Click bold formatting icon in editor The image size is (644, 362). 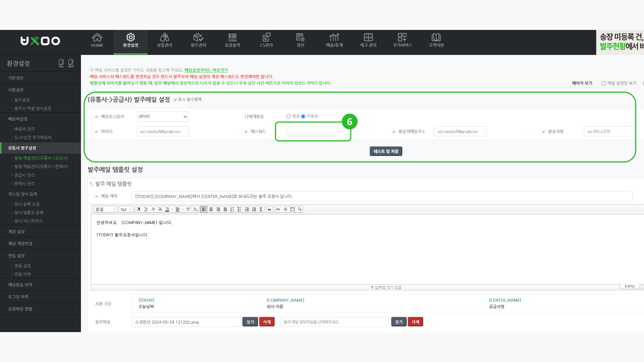139,209
